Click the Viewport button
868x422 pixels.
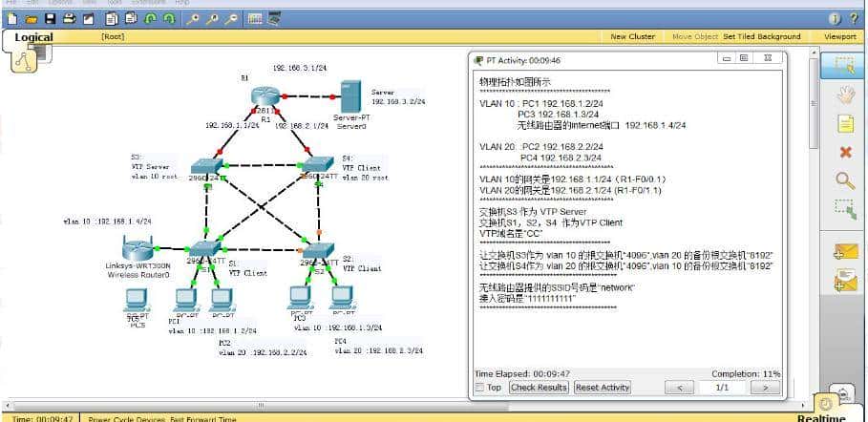839,36
